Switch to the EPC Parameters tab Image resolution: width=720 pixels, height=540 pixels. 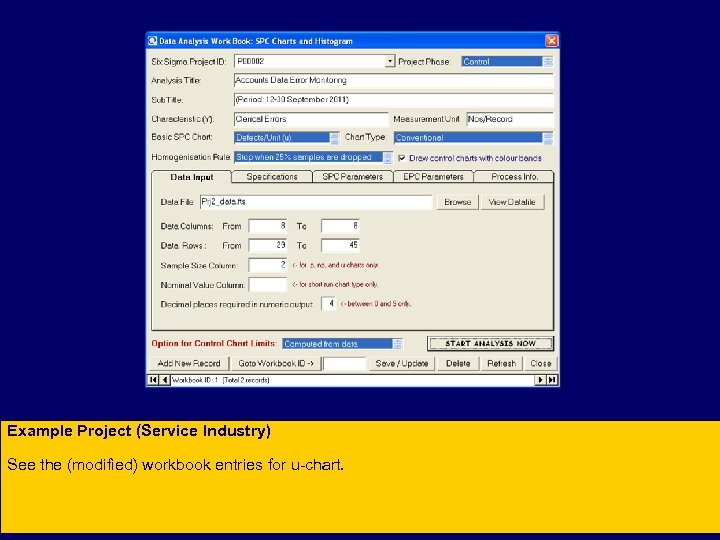(433, 177)
